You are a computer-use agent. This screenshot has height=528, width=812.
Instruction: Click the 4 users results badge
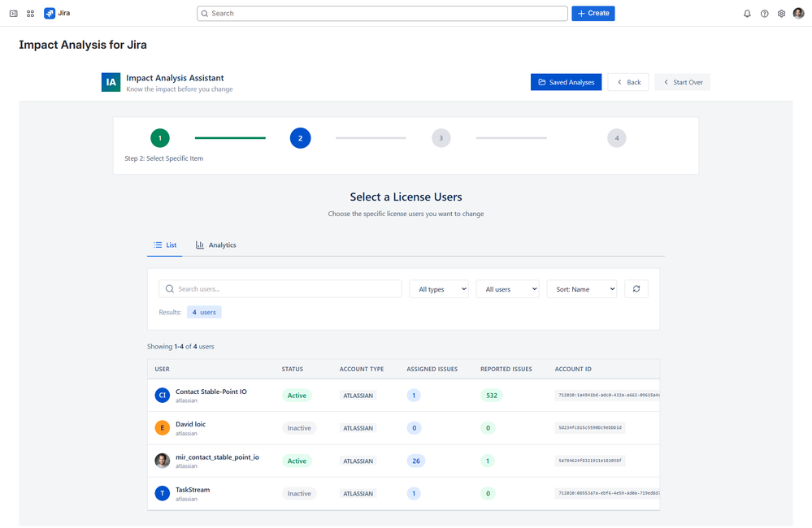pyautogui.click(x=204, y=312)
